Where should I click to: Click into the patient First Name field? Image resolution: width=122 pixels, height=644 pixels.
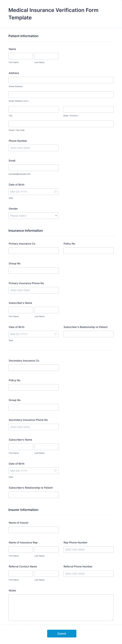20,56
